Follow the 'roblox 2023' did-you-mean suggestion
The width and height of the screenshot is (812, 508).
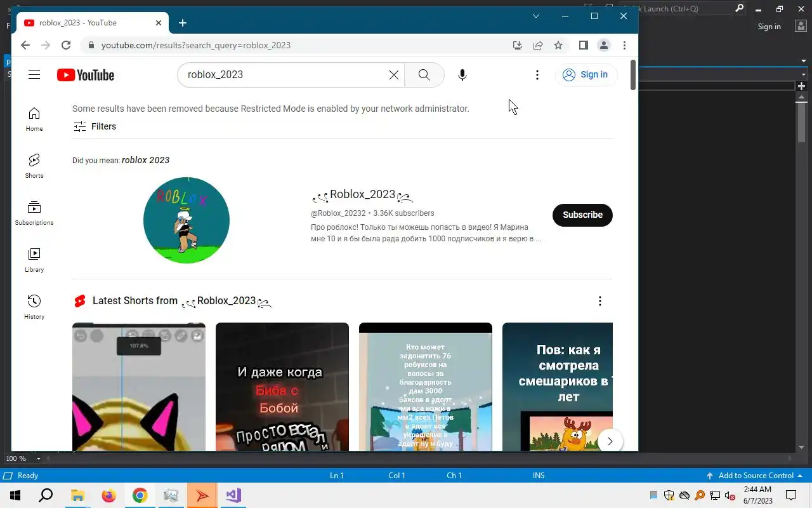click(145, 160)
